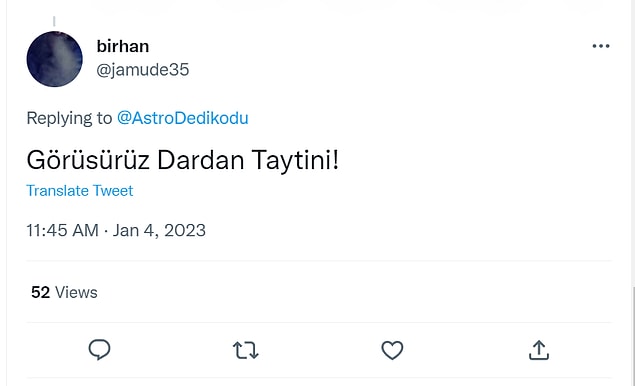The height and width of the screenshot is (386, 635).
Task: Open the share tweet upload icon
Action: click(x=539, y=350)
